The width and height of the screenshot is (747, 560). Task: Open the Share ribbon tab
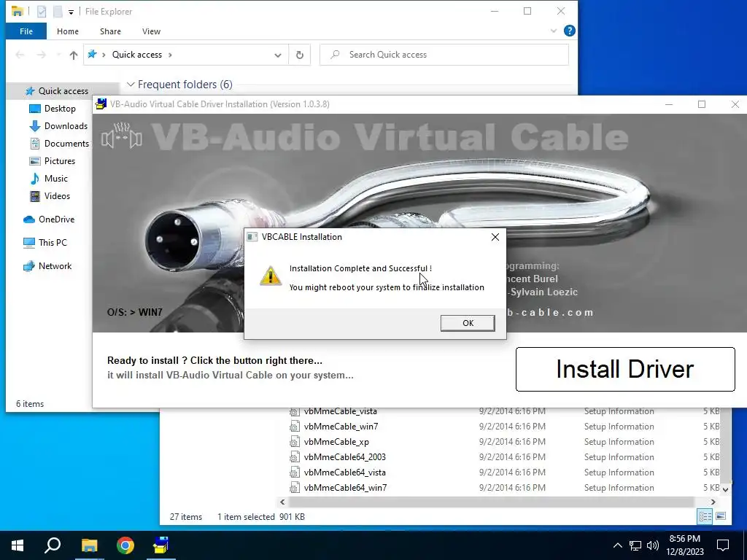pyautogui.click(x=110, y=31)
